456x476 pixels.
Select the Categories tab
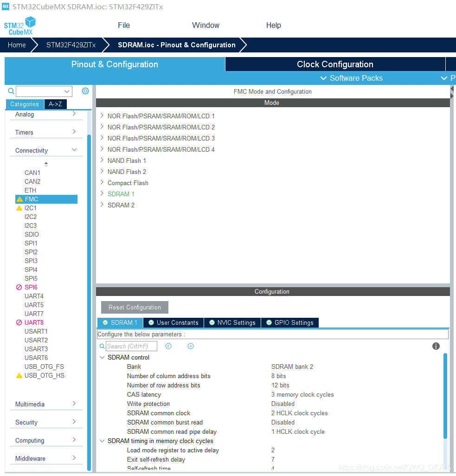[25, 104]
